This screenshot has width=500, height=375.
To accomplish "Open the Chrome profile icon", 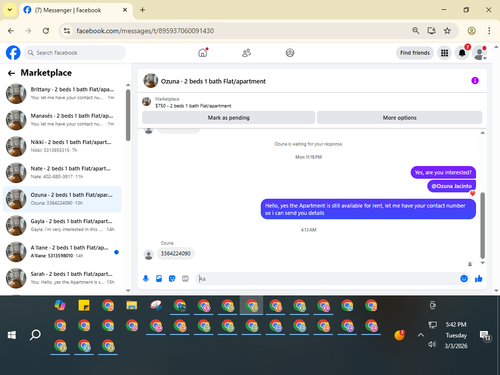I will (471, 31).
